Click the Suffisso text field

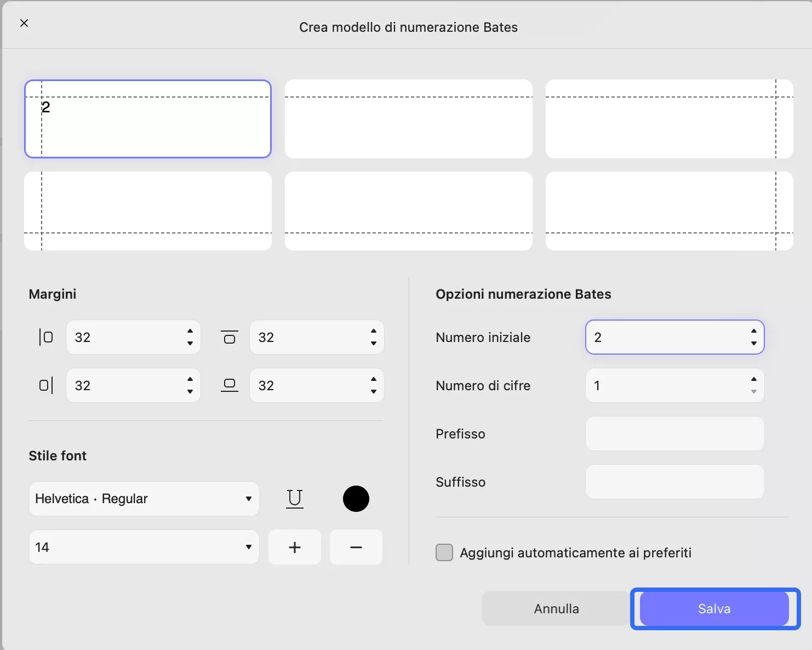pyautogui.click(x=674, y=482)
